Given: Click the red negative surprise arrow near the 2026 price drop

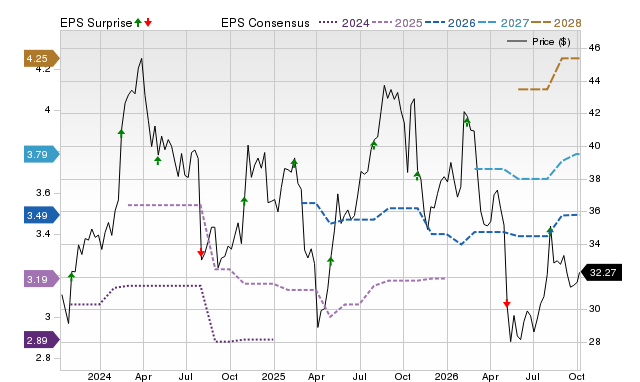Looking at the screenshot, I should (507, 304).
